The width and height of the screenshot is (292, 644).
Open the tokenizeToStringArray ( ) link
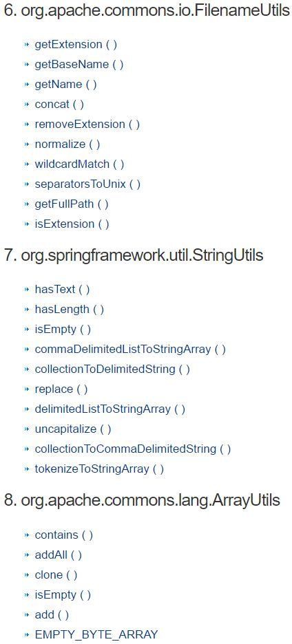point(99,469)
